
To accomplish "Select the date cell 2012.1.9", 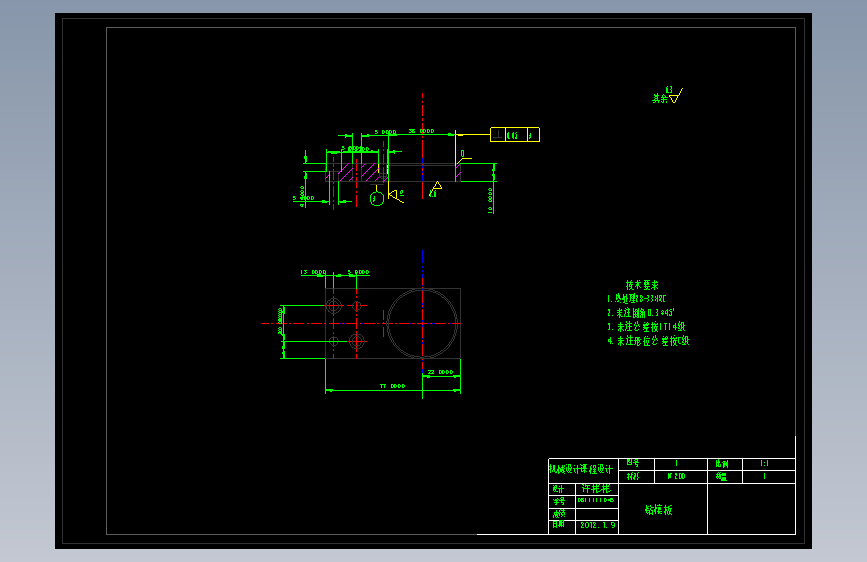I will [597, 525].
